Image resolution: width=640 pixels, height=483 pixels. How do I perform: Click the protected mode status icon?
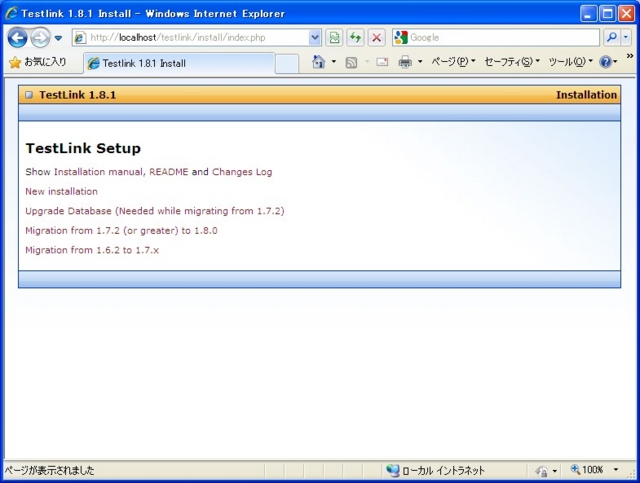(x=542, y=471)
